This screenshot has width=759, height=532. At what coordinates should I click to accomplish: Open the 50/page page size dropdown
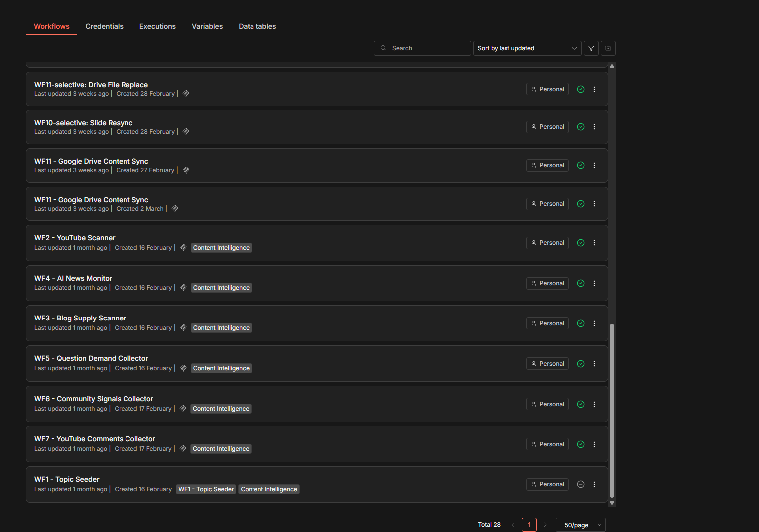coord(580,524)
